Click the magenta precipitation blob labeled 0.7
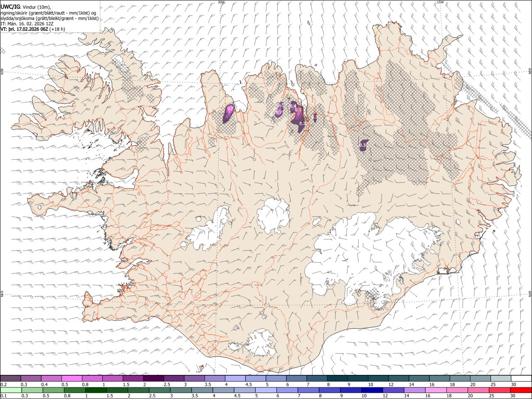This screenshot has height=399, width=532. coord(228,113)
